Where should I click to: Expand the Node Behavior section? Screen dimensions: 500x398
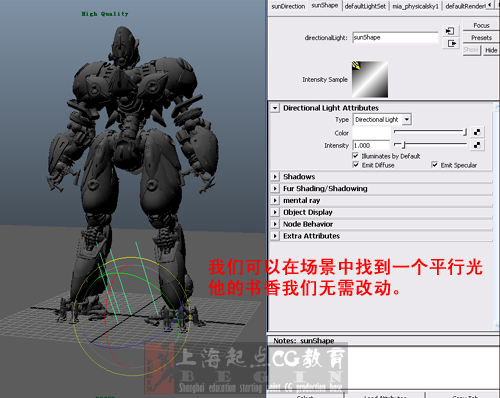[x=275, y=224]
